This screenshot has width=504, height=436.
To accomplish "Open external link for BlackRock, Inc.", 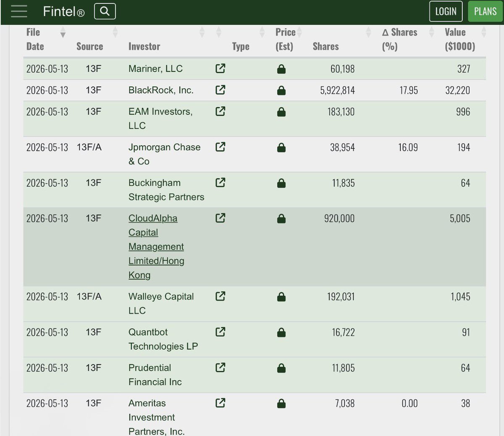I will pos(220,89).
